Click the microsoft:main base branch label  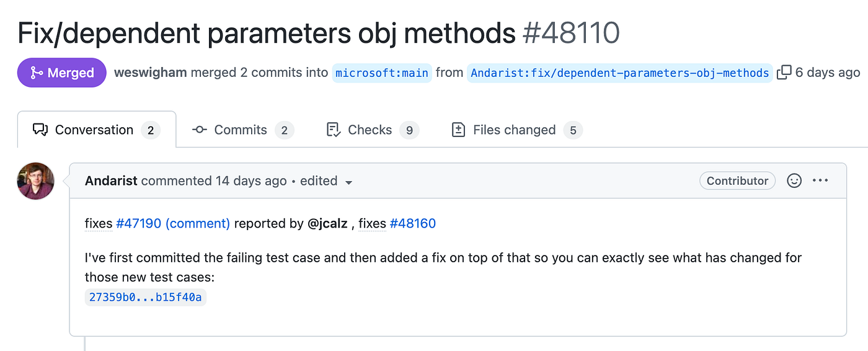(x=382, y=73)
